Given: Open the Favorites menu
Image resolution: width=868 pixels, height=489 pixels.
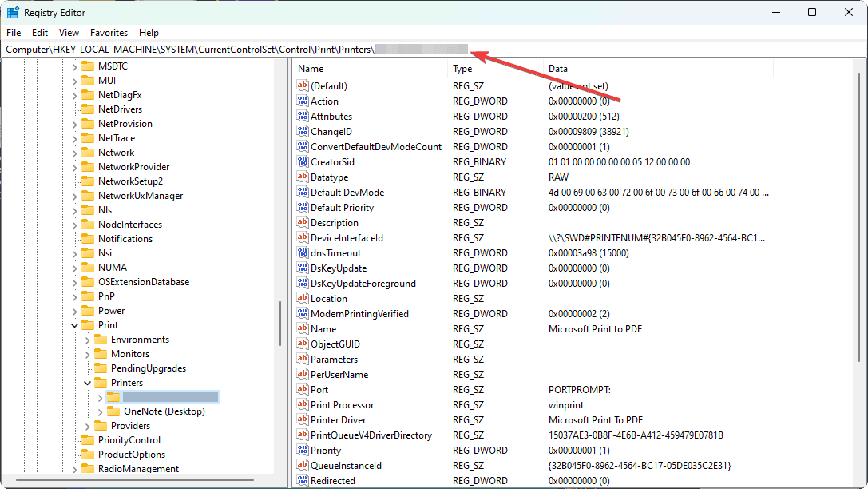Looking at the screenshot, I should click(109, 33).
